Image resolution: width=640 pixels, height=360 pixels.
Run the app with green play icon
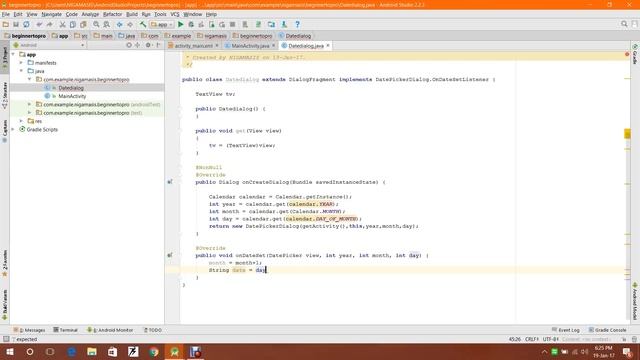[x=180, y=24]
